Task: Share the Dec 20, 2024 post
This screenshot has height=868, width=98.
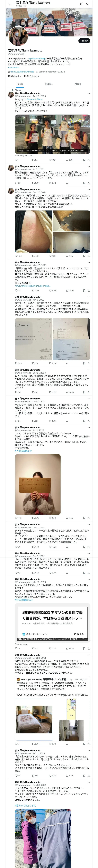Action: [x=89, y=256]
